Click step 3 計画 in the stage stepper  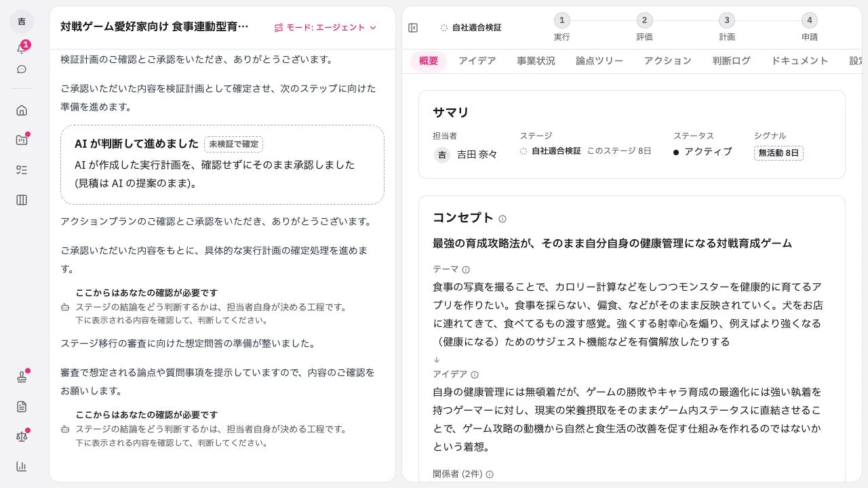727,28
